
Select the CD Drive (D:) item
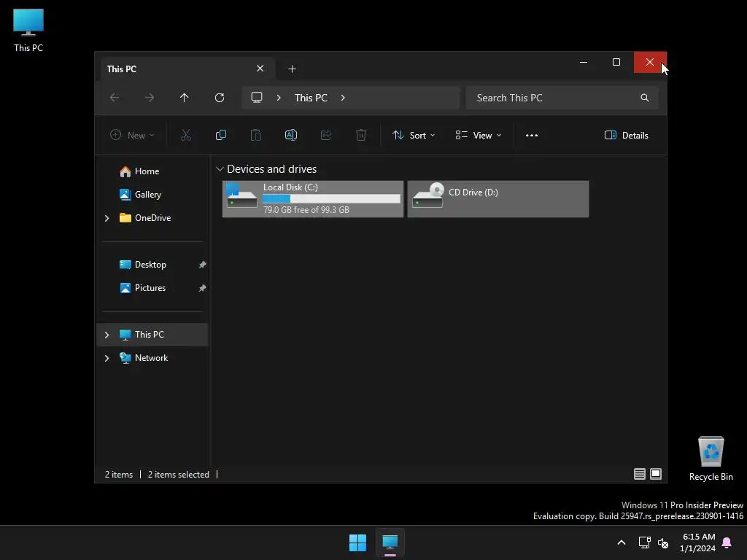pos(498,198)
